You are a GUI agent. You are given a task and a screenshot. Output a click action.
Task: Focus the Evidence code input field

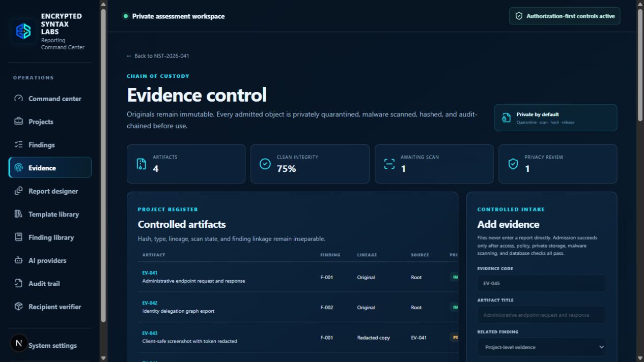[x=542, y=283]
